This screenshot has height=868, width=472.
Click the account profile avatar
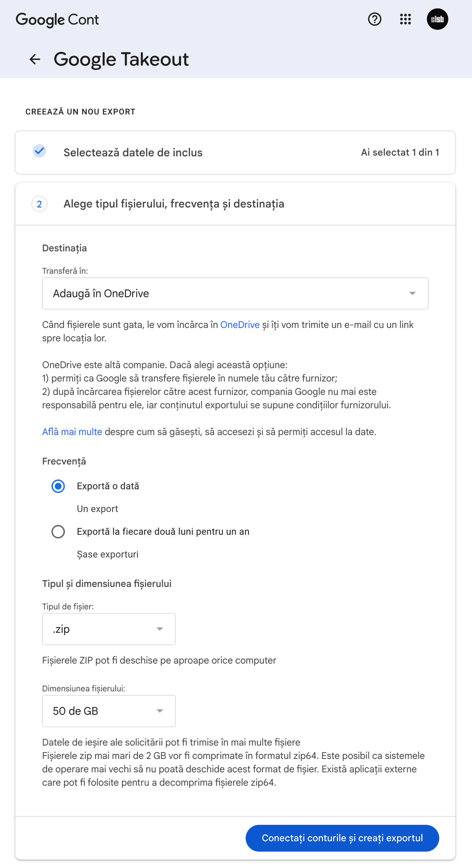[437, 19]
